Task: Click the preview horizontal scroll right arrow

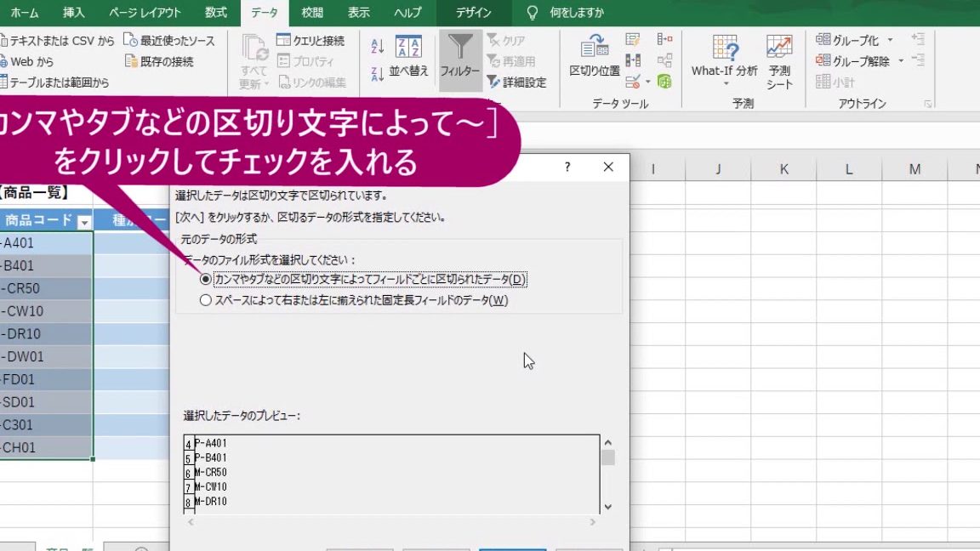Action: [x=592, y=521]
